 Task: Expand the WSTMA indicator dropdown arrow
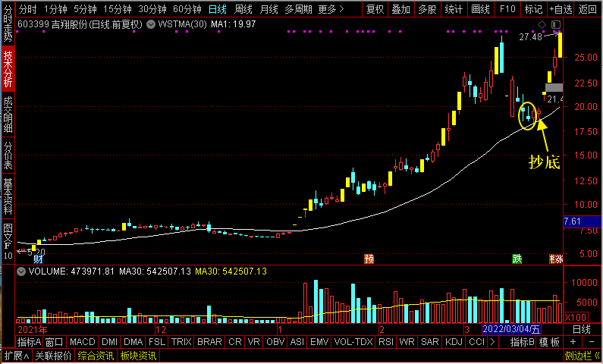click(x=151, y=25)
